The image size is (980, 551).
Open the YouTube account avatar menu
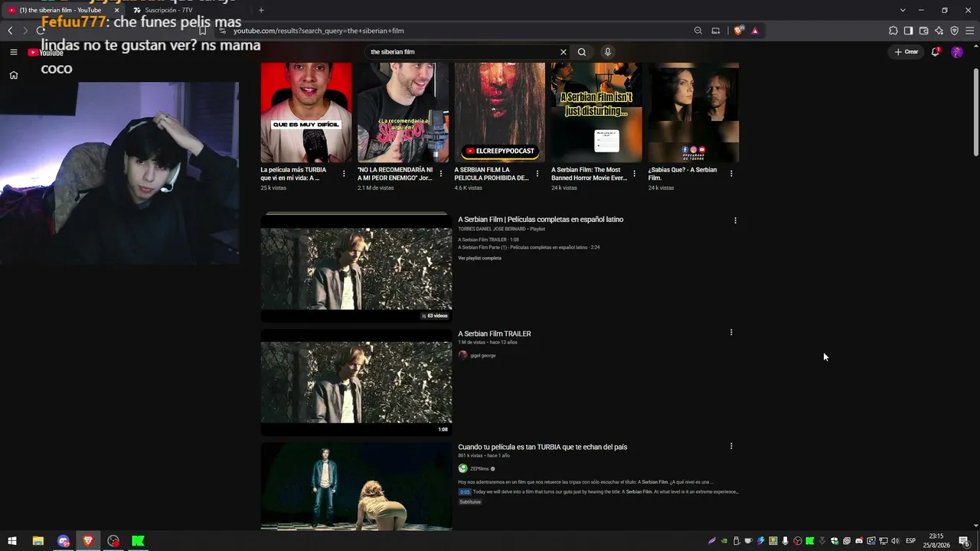(x=957, y=52)
